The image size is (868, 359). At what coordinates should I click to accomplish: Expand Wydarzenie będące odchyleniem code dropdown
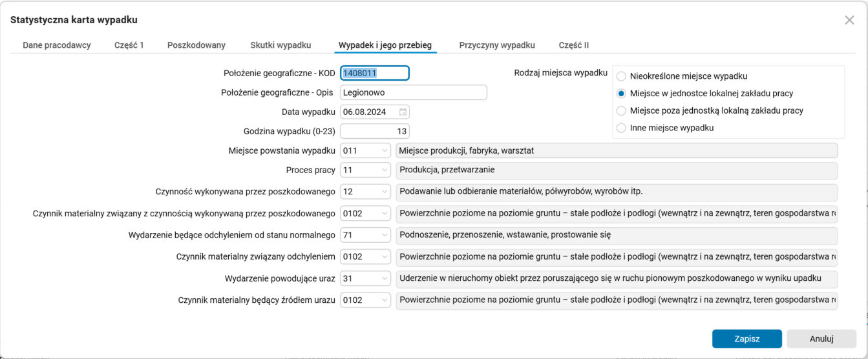[x=385, y=235]
